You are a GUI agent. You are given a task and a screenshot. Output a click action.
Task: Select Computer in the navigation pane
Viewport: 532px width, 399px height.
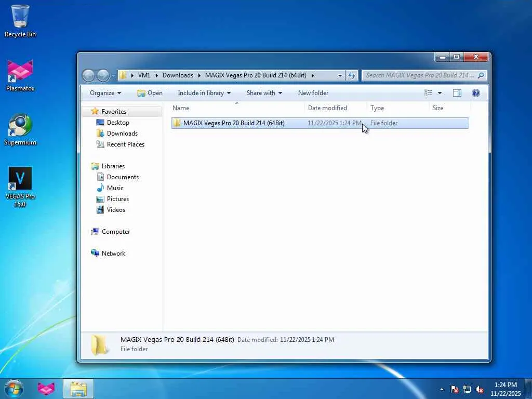116,231
